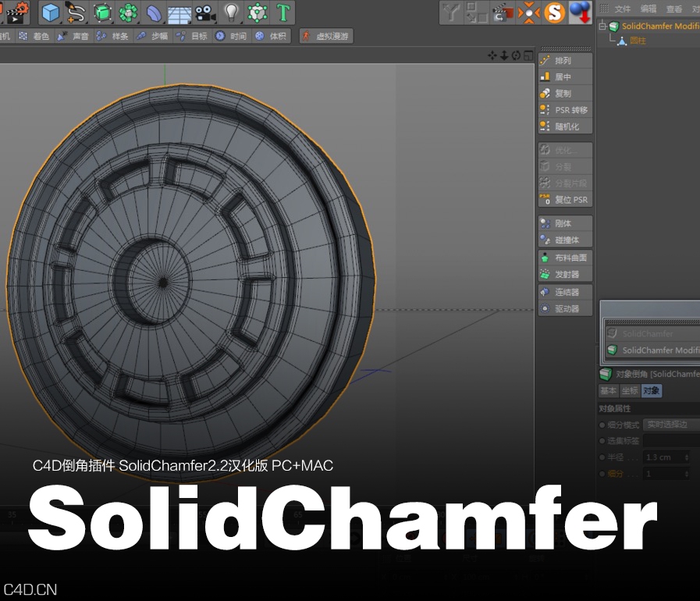Toggle the viewport layout icon above the viewport
This screenshot has height=601, width=700.
[528, 56]
